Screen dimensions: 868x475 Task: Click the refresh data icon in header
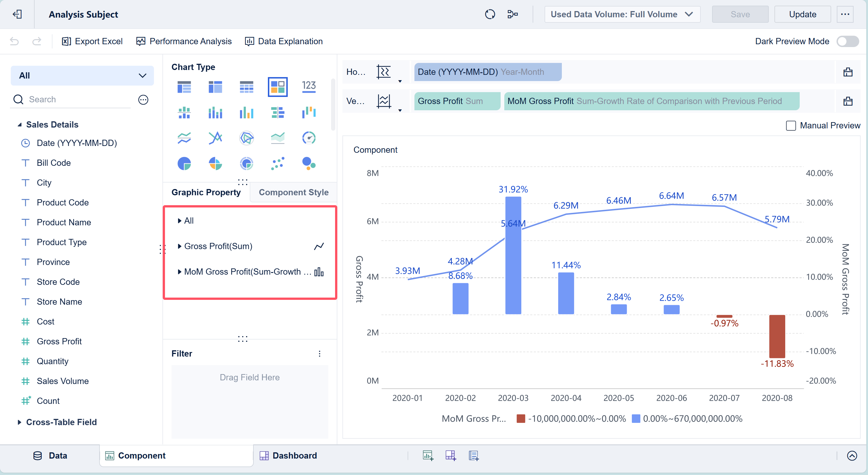pos(490,14)
